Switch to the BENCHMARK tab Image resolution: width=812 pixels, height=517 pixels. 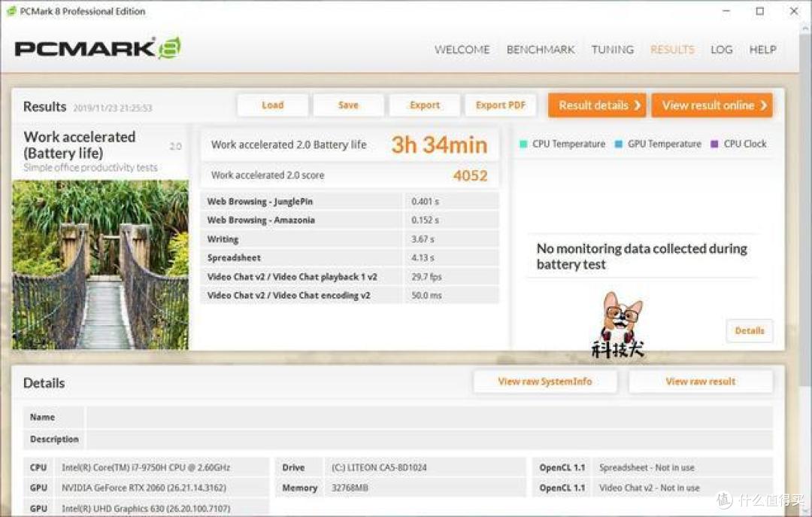[540, 49]
